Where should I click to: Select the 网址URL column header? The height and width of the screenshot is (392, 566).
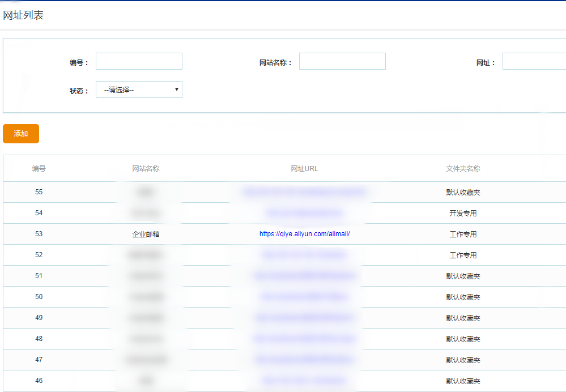pos(305,169)
